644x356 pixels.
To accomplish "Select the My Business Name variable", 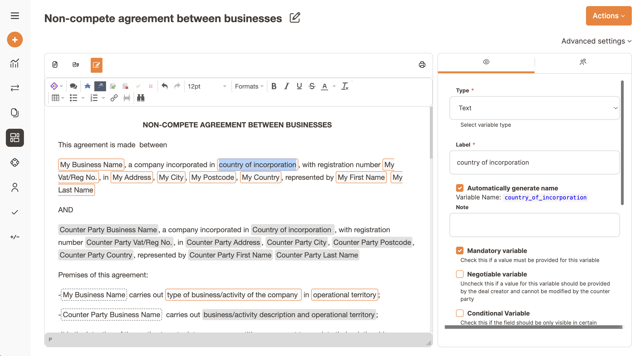I will (x=91, y=164).
